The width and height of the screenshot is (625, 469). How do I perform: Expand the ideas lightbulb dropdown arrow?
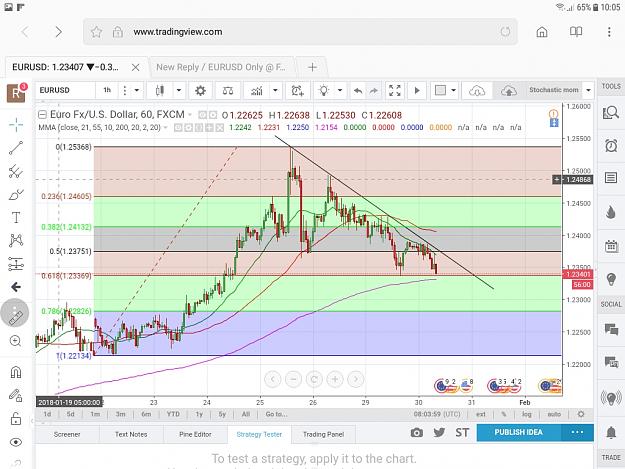[340, 90]
